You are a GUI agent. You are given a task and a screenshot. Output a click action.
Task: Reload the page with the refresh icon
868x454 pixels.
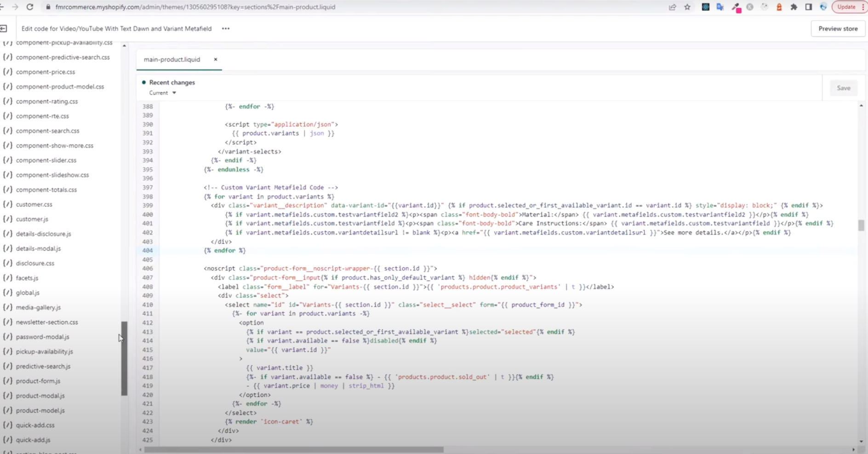coord(30,7)
